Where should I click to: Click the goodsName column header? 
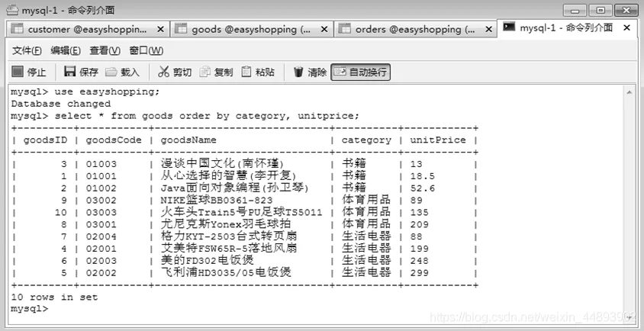click(188, 140)
